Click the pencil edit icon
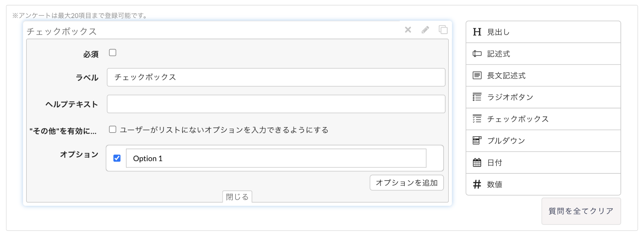This screenshot has height=238, width=644. pos(425,30)
